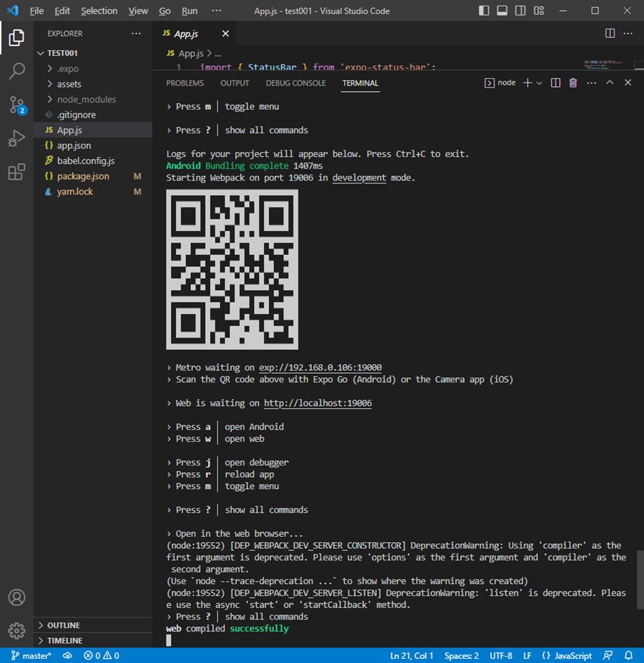Switch to the OUTPUT tab
The image size is (644, 663).
click(x=234, y=83)
